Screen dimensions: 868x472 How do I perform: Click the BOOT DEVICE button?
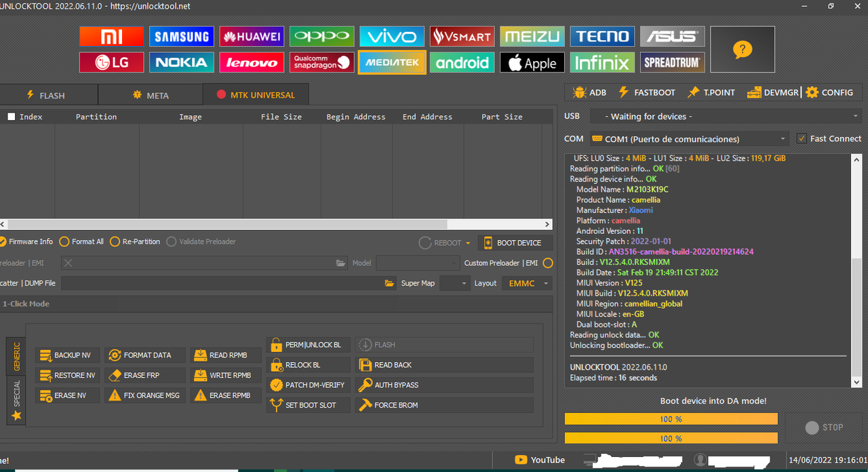point(515,243)
